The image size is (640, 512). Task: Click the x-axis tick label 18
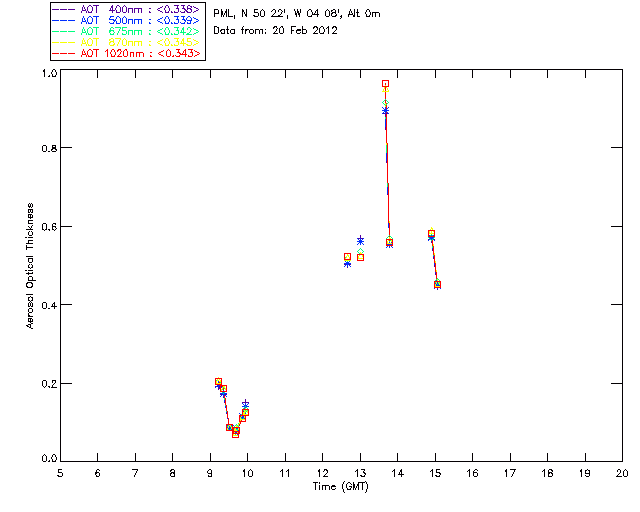pyautogui.click(x=547, y=473)
